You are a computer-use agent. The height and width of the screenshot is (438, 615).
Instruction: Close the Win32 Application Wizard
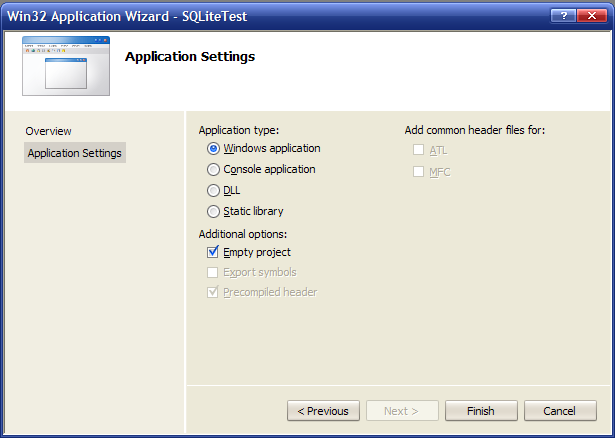(x=592, y=16)
